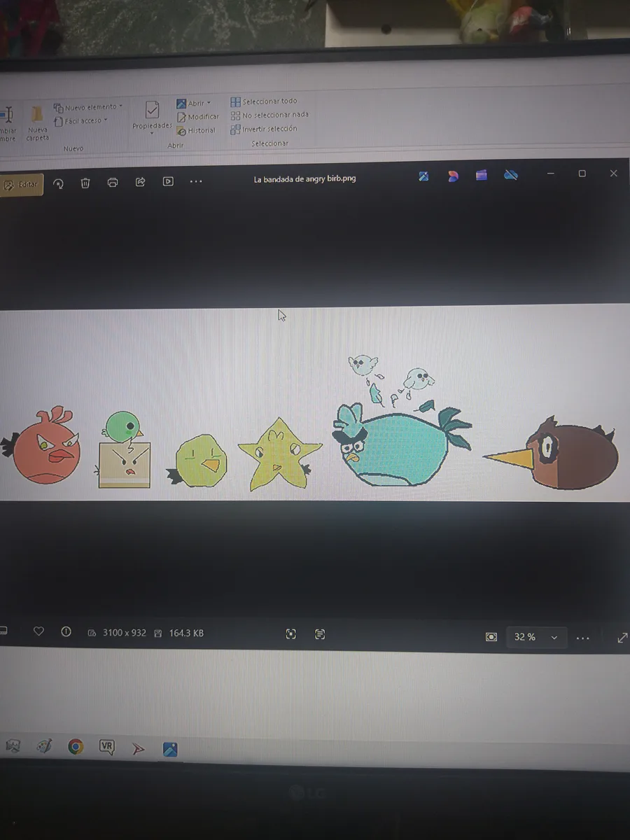Screen dimensions: 630x840
Task: Open the bottom-right three-dots options menu
Action: 582,638
